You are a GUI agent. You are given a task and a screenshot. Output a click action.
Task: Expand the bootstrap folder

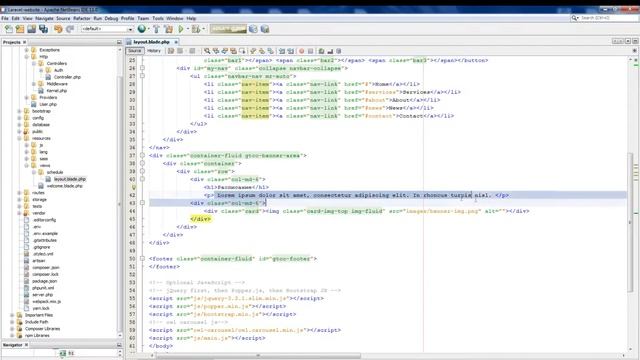[x=19, y=111]
